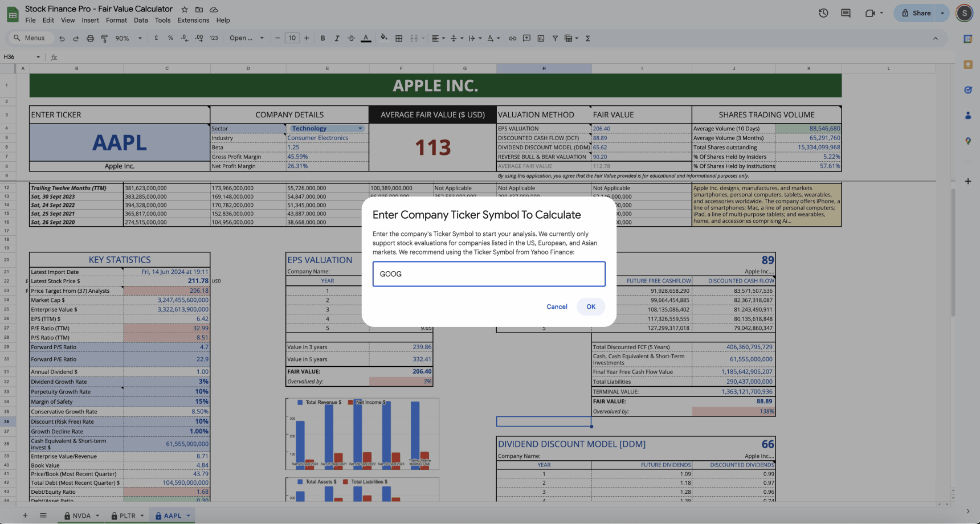
Task: Apply percent format icon
Action: pos(170,38)
